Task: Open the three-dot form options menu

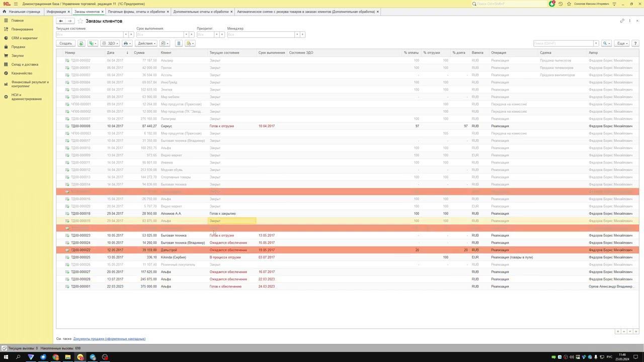Action: pyautogui.click(x=630, y=21)
